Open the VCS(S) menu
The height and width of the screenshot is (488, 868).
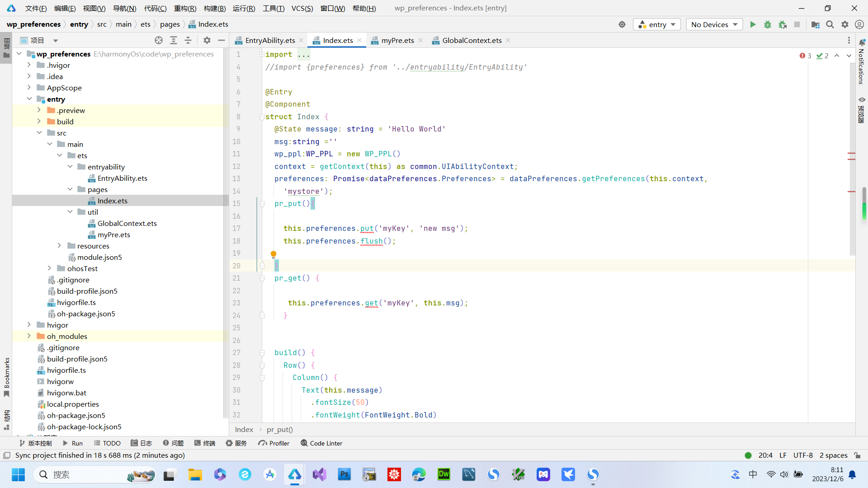pos(302,8)
